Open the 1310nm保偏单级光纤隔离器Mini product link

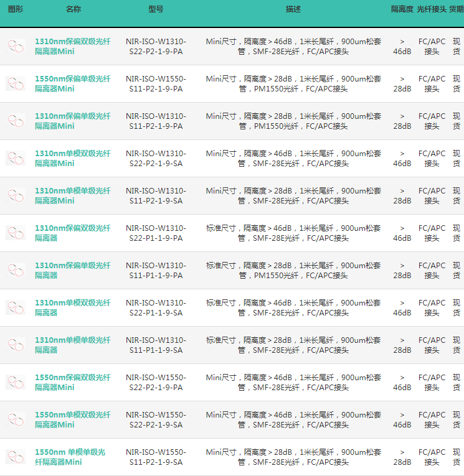pyautogui.click(x=72, y=121)
